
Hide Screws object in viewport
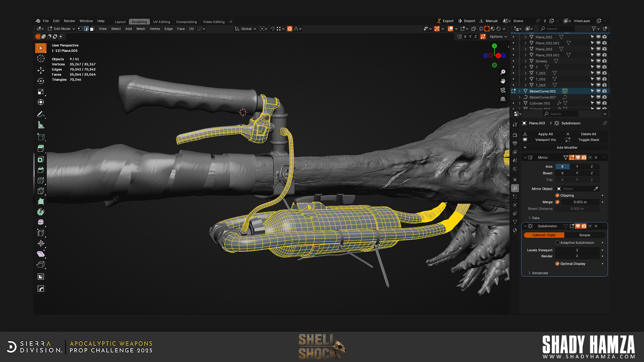tap(598, 61)
